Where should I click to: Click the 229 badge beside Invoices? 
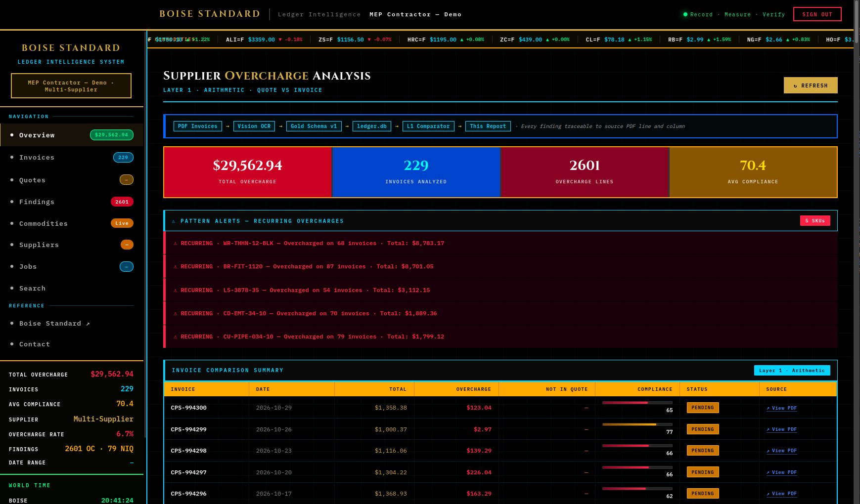[123, 158]
